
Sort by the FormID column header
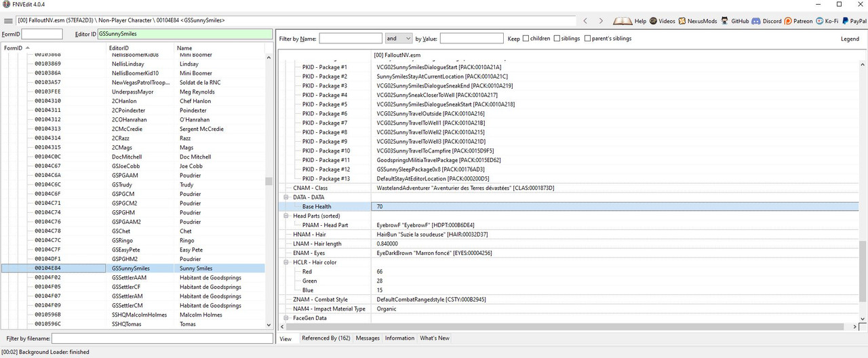54,48
